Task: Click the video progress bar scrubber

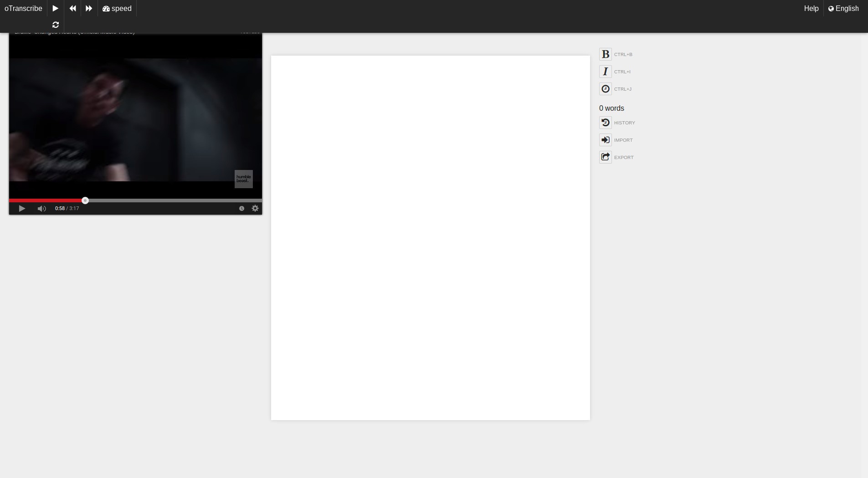Action: tap(85, 200)
